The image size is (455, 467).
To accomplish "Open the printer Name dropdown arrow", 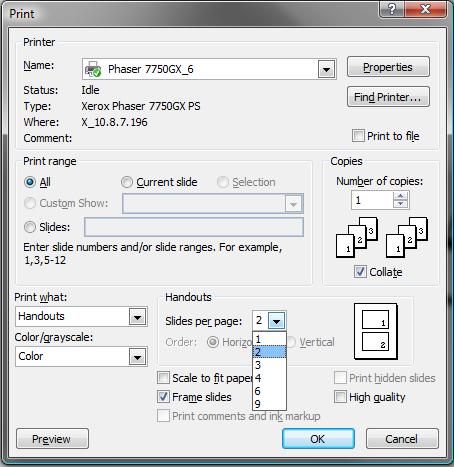I will [326, 69].
